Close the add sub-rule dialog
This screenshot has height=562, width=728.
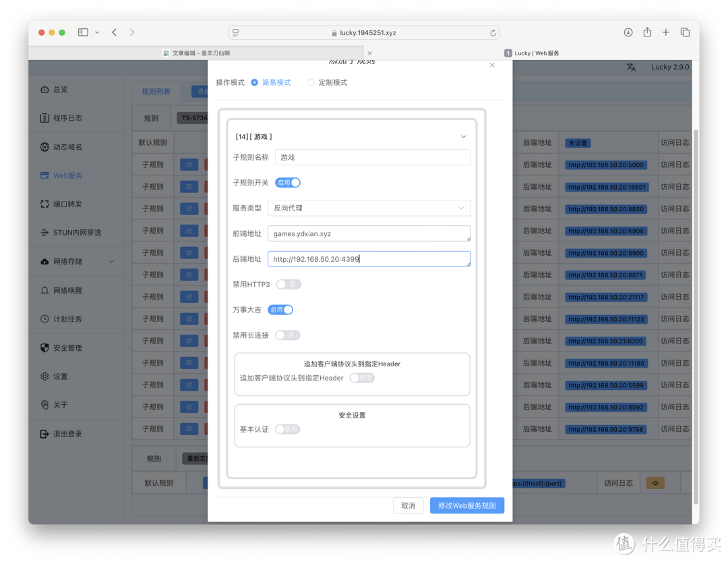pyautogui.click(x=492, y=65)
